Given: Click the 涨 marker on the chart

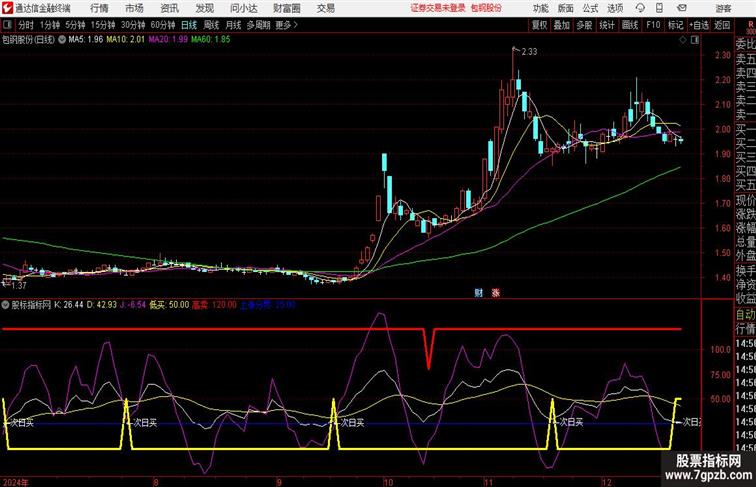Looking at the screenshot, I should click(x=495, y=292).
